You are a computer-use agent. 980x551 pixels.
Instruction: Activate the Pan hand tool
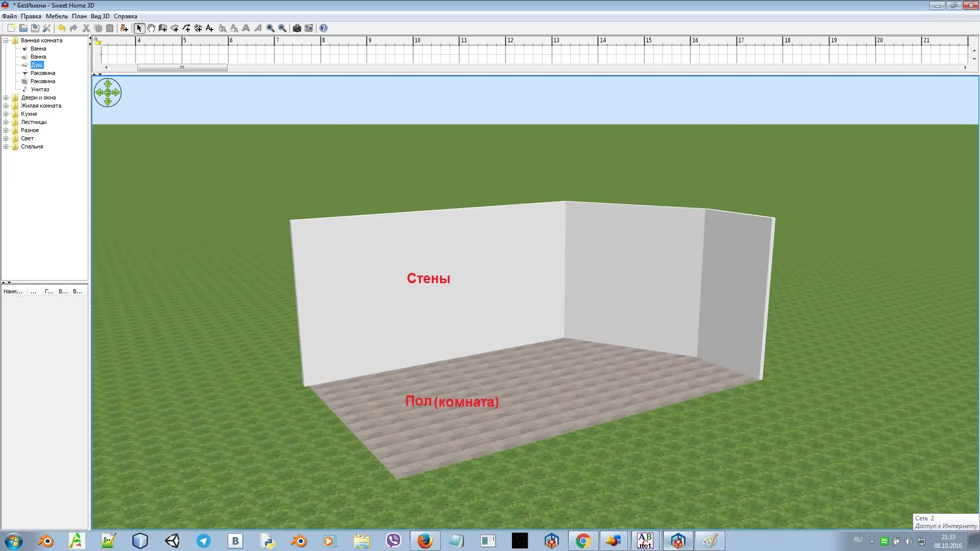tap(151, 28)
